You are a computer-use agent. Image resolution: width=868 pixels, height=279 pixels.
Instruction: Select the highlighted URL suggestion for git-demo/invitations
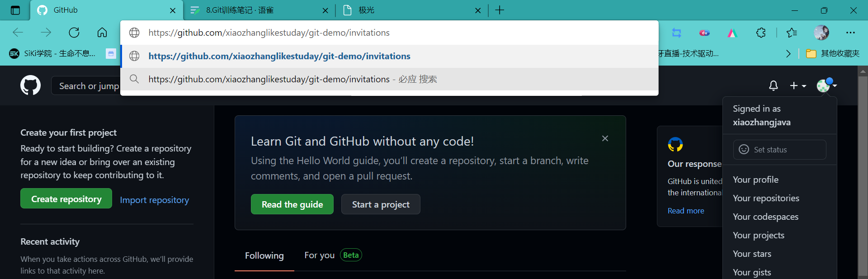point(389,56)
